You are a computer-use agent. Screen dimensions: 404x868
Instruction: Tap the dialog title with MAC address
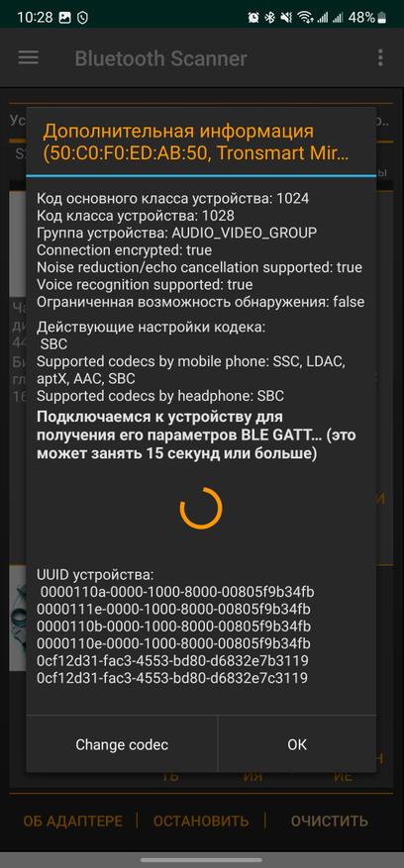tap(196, 142)
